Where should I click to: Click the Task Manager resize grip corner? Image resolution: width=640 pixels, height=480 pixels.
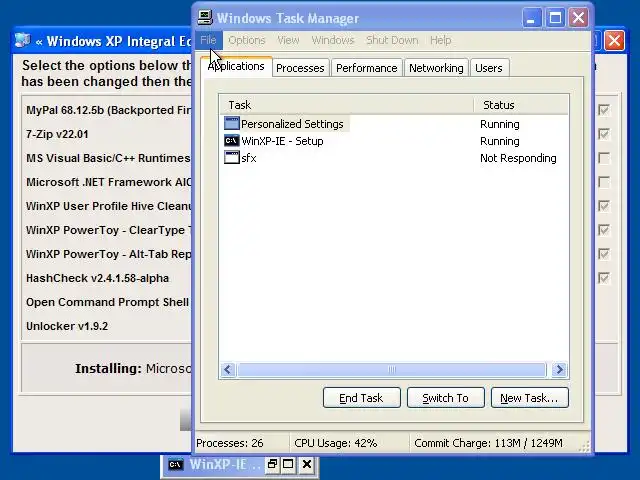pos(584,447)
